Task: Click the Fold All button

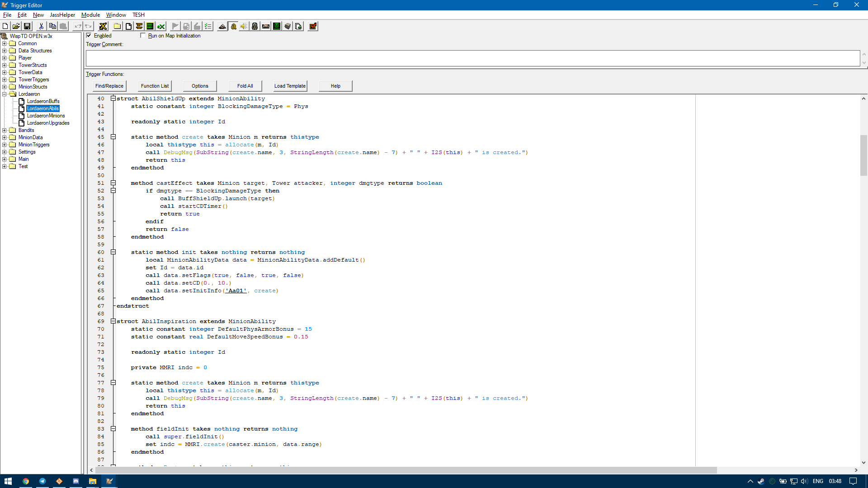Action: tap(245, 86)
